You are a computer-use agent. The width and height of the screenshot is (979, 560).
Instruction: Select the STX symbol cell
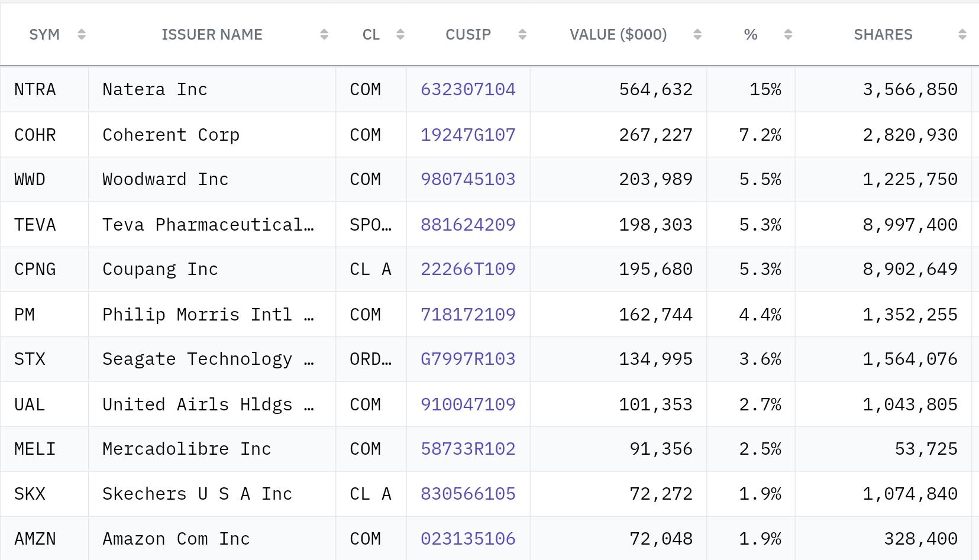click(44, 359)
